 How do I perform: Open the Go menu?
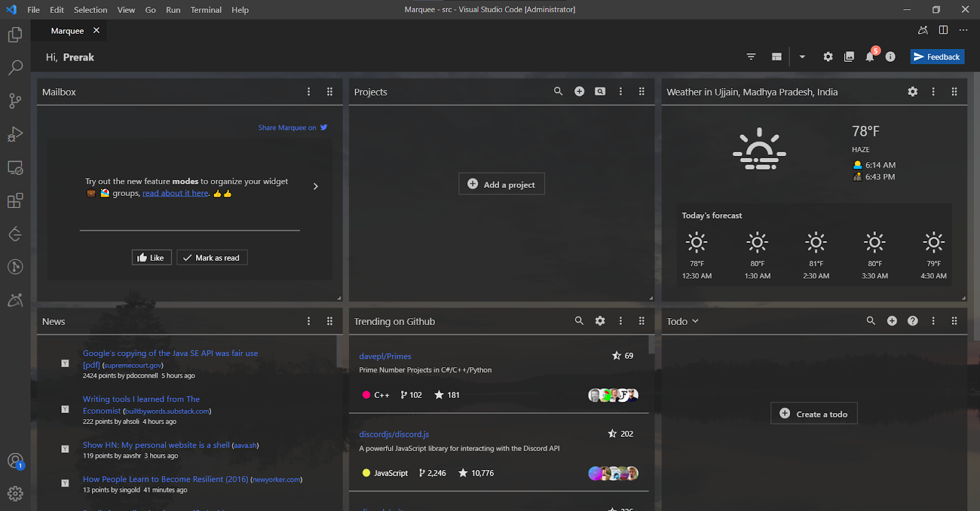tap(151, 10)
